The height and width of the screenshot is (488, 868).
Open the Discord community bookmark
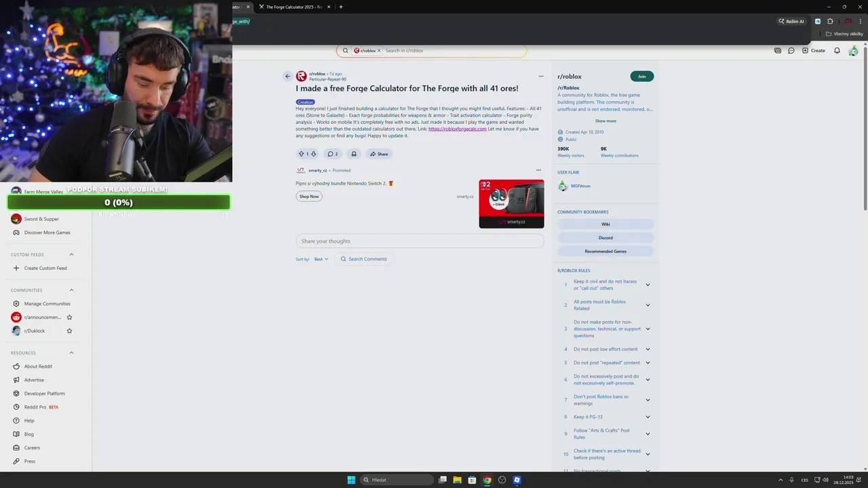pos(606,238)
